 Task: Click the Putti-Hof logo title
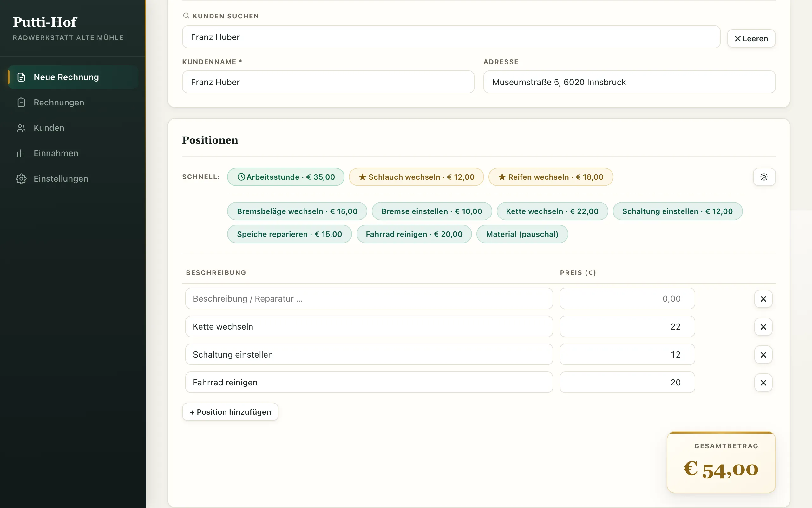click(45, 22)
